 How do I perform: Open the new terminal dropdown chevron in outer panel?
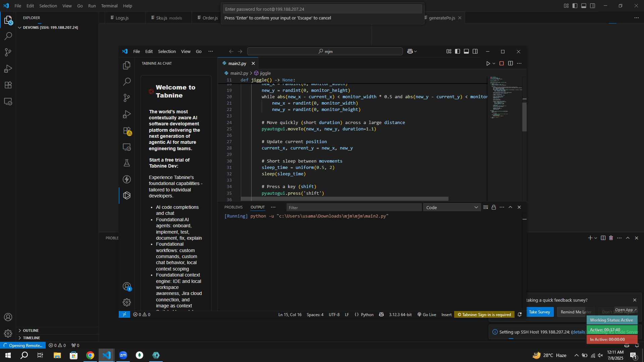click(x=596, y=238)
